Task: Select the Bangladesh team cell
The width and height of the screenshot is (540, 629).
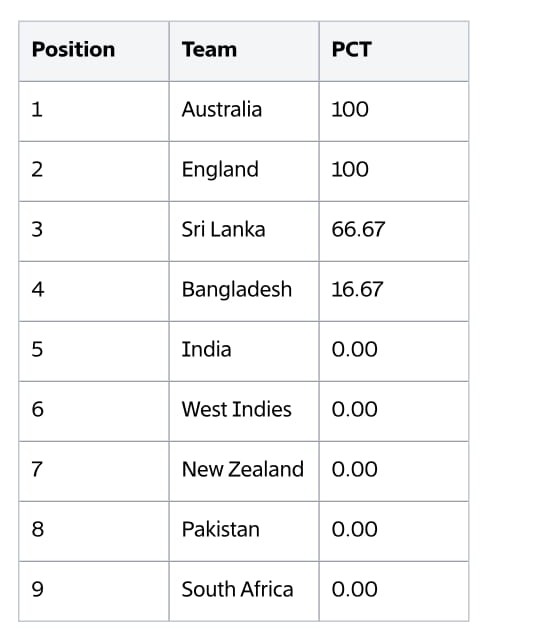Action: point(244,291)
